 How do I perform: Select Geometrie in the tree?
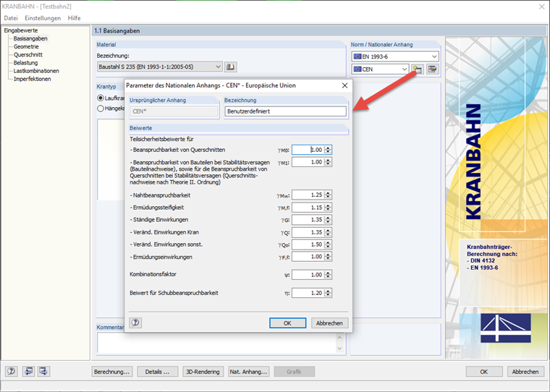(x=26, y=46)
